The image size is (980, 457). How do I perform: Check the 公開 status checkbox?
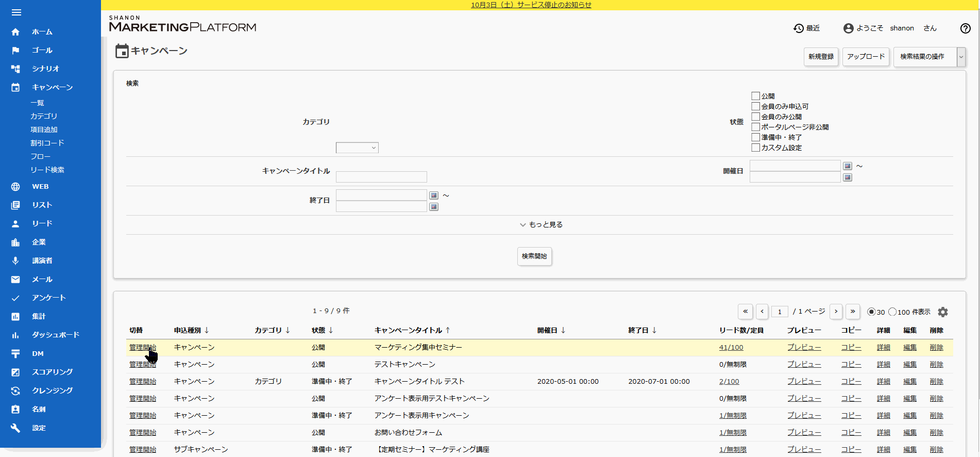(756, 96)
